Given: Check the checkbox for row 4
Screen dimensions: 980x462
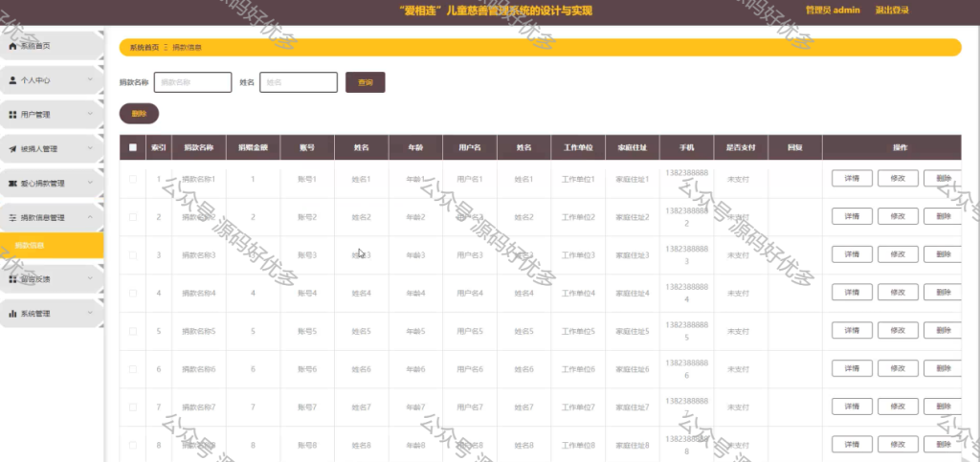Looking at the screenshot, I should pos(132,293).
